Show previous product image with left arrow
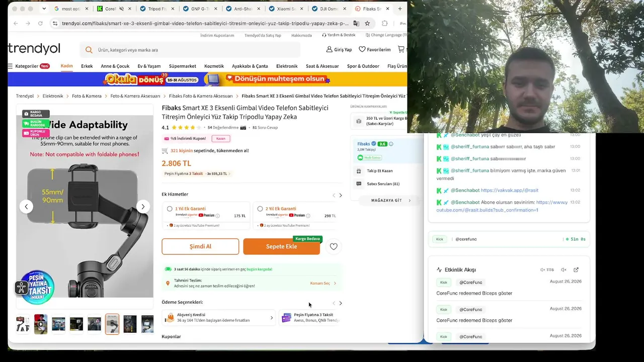Viewport: 644px width, 362px height. coord(26,207)
